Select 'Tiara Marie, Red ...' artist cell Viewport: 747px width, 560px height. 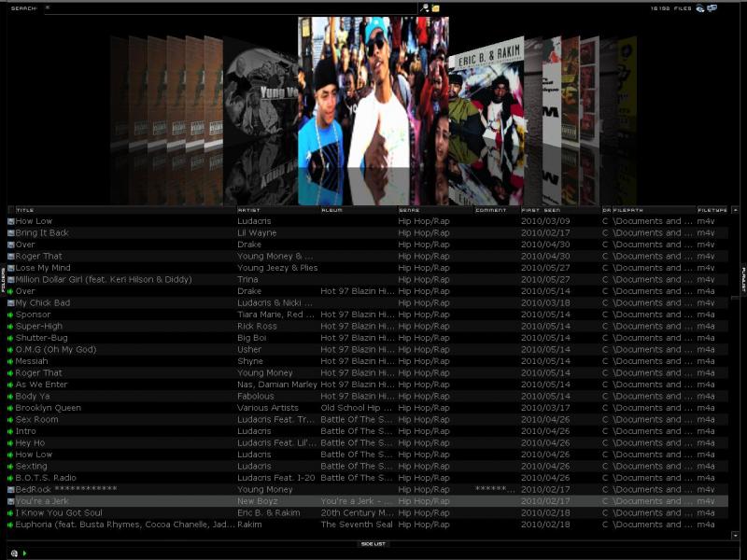click(275, 315)
